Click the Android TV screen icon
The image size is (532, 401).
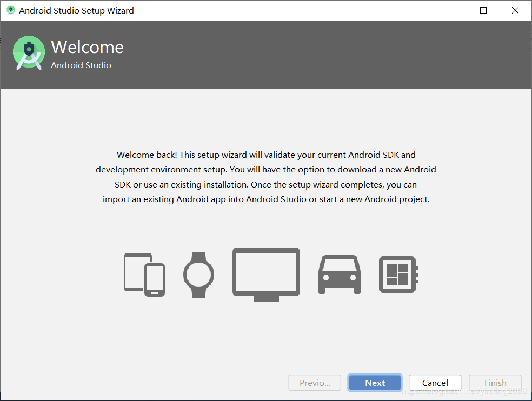pos(266,275)
